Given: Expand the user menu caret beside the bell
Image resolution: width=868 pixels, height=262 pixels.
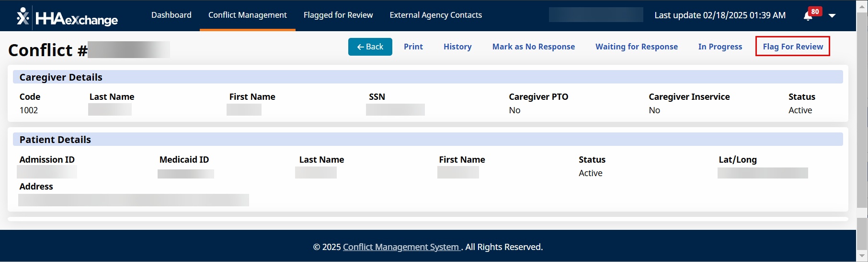Looking at the screenshot, I should click(x=832, y=16).
